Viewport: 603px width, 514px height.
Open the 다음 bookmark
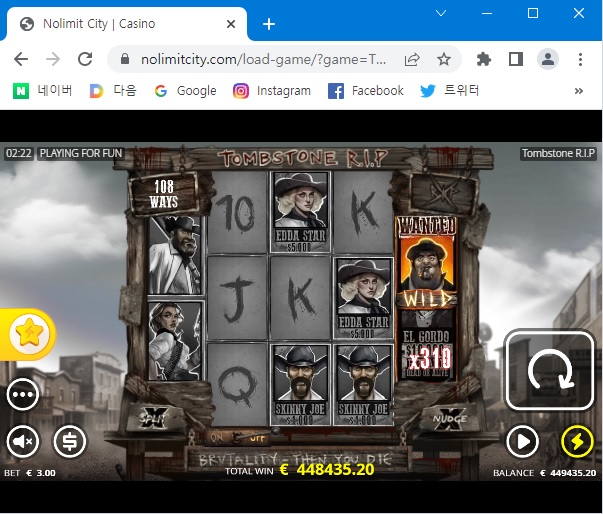[x=113, y=91]
